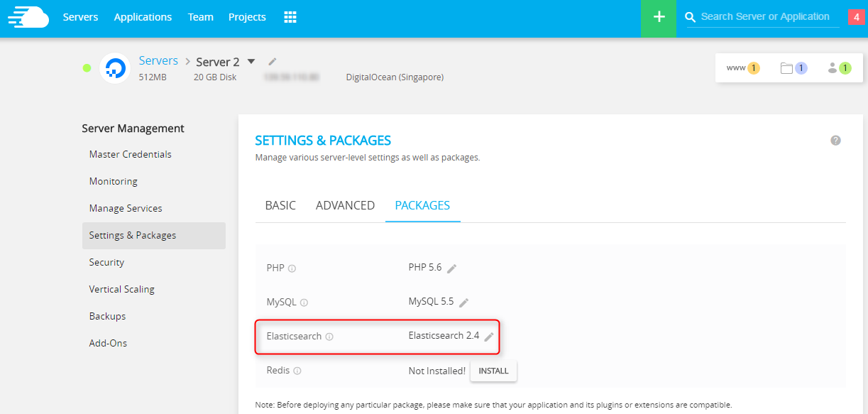Viewport: 868px width, 414px height.
Task: Click the PHP 5.6 edit pencil
Action: click(x=452, y=268)
